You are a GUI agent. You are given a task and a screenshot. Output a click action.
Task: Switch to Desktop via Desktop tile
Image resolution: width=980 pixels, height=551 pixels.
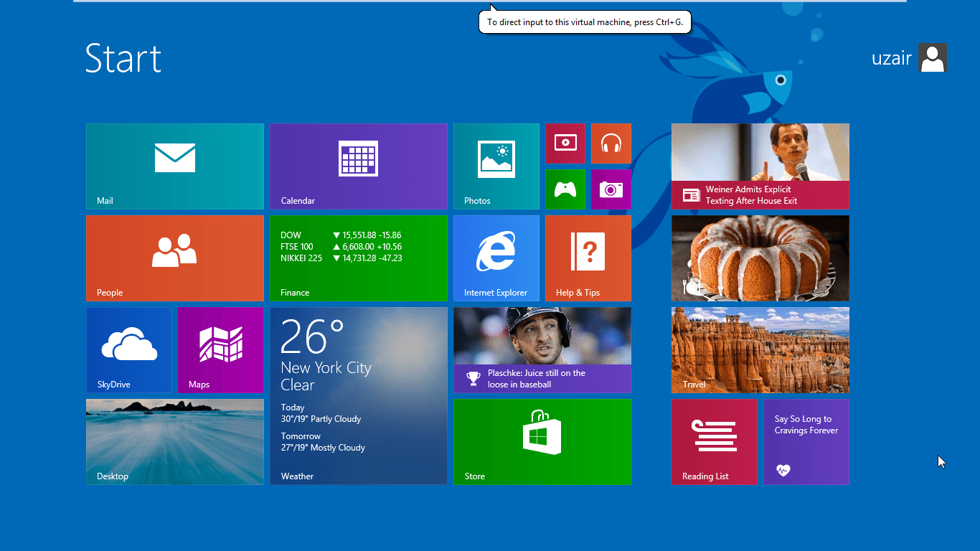click(175, 442)
